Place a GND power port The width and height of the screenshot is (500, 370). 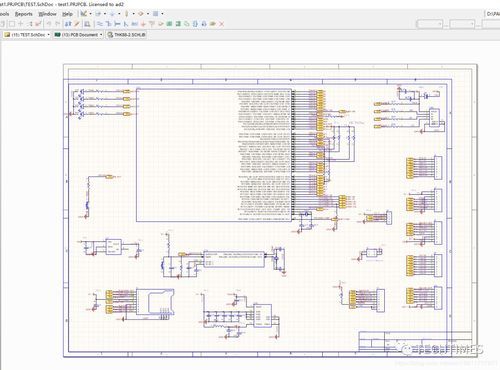tap(143, 24)
